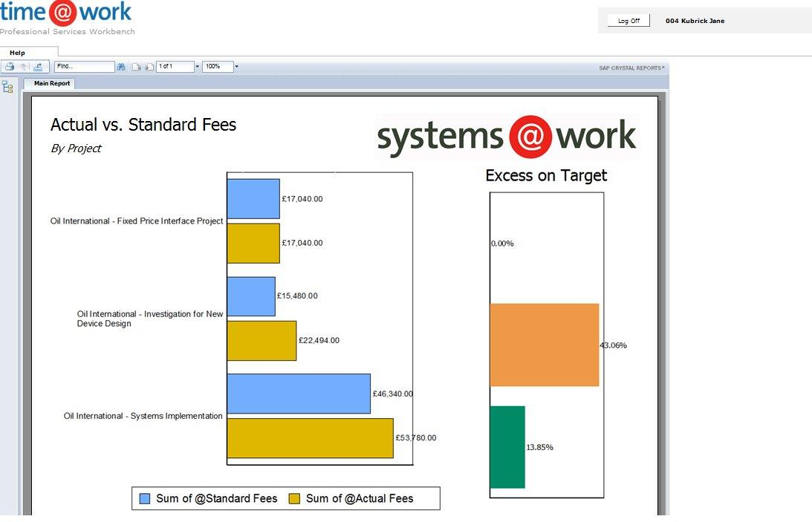Click the £22,494.00 value label
The width and height of the screenshot is (812, 522).
[x=319, y=340]
